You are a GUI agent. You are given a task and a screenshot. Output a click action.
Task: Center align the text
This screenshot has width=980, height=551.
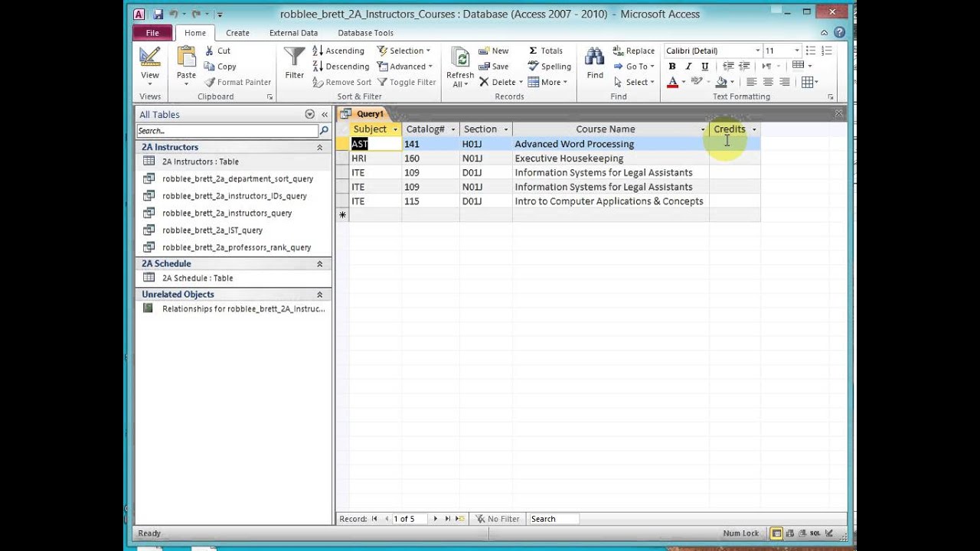point(768,82)
